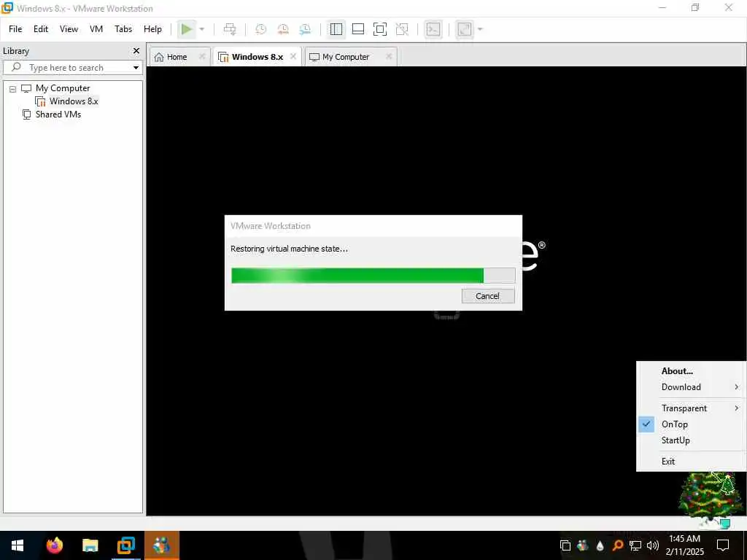Click the stretch guest display icon
The image size is (747, 560).
[465, 29]
